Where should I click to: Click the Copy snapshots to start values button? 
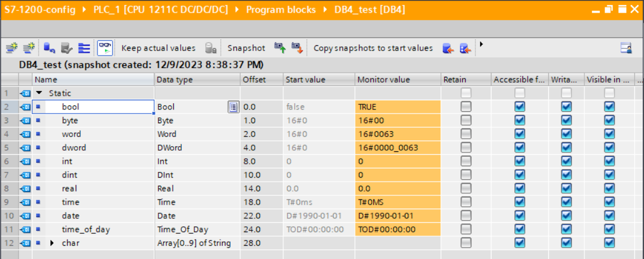pyautogui.click(x=373, y=48)
